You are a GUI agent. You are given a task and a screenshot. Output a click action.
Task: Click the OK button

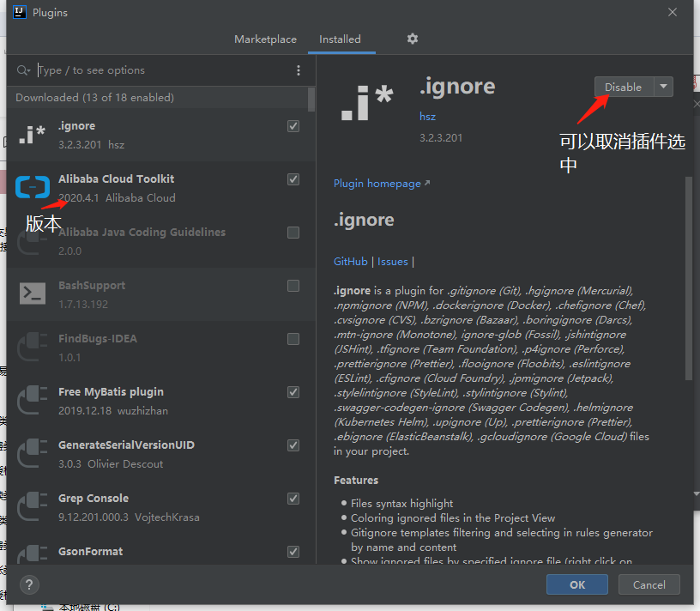577,584
